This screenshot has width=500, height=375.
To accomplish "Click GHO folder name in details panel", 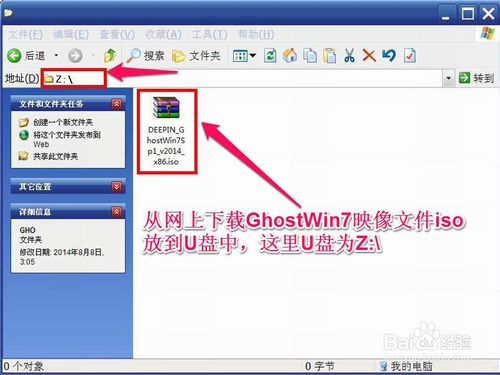I will click(28, 230).
